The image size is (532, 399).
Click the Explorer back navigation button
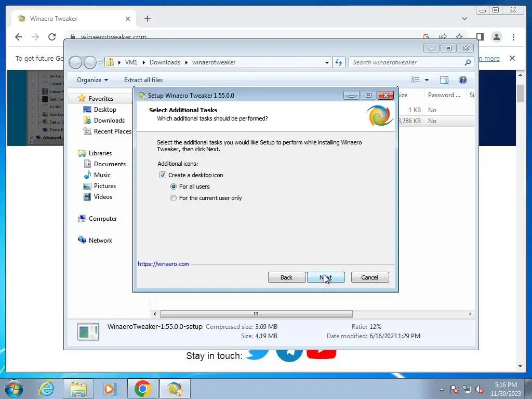[x=75, y=62]
